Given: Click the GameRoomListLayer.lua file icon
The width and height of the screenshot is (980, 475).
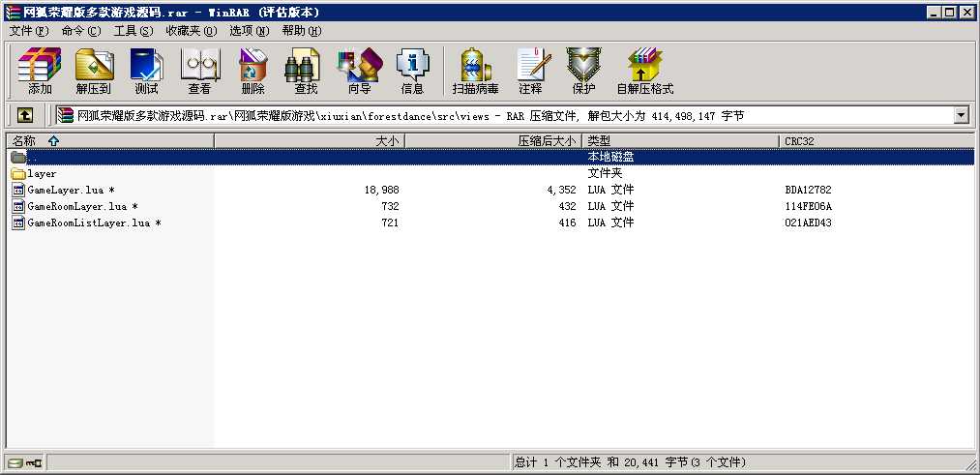Looking at the screenshot, I should [x=18, y=223].
